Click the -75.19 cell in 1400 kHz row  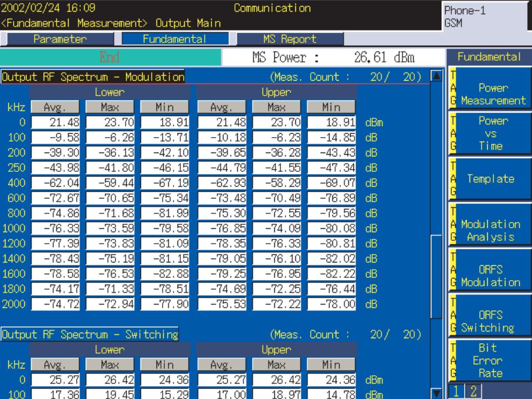point(110,259)
